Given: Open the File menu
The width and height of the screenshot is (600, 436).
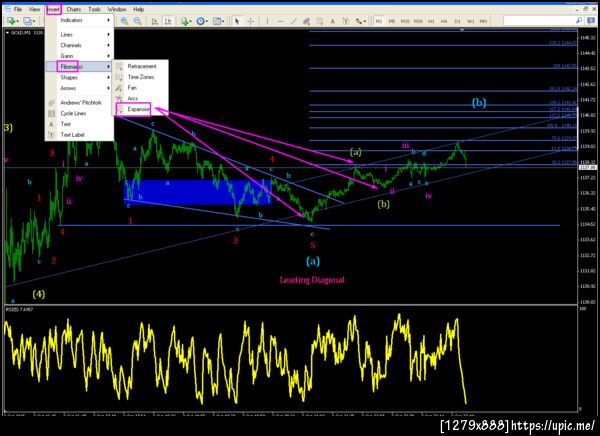Looking at the screenshot, I should (x=18, y=9).
